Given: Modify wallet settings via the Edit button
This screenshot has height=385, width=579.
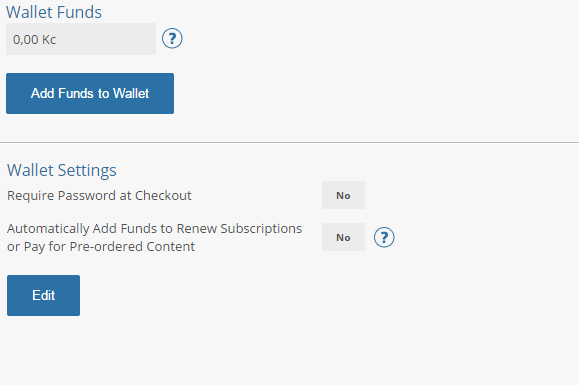Looking at the screenshot, I should 43,295.
